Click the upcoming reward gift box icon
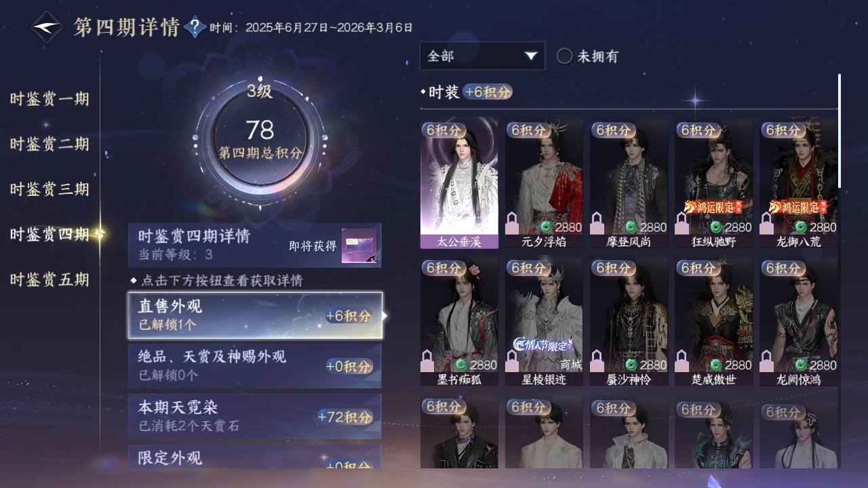 (x=359, y=245)
